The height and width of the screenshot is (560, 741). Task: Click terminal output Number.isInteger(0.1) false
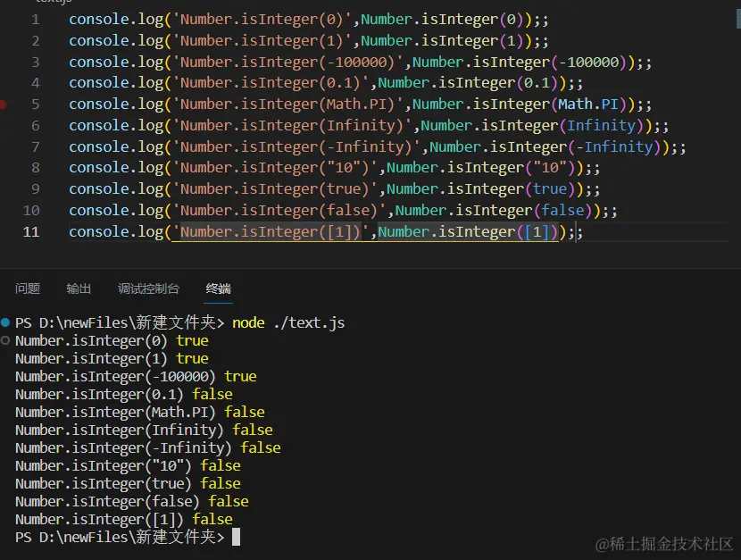pyautogui.click(x=124, y=394)
